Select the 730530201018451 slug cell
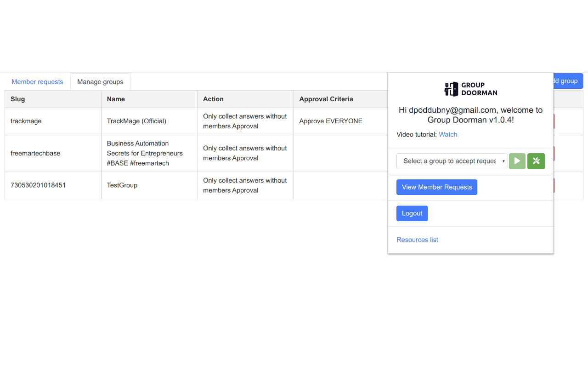Viewport: 588px width, 368px height. tap(53, 185)
